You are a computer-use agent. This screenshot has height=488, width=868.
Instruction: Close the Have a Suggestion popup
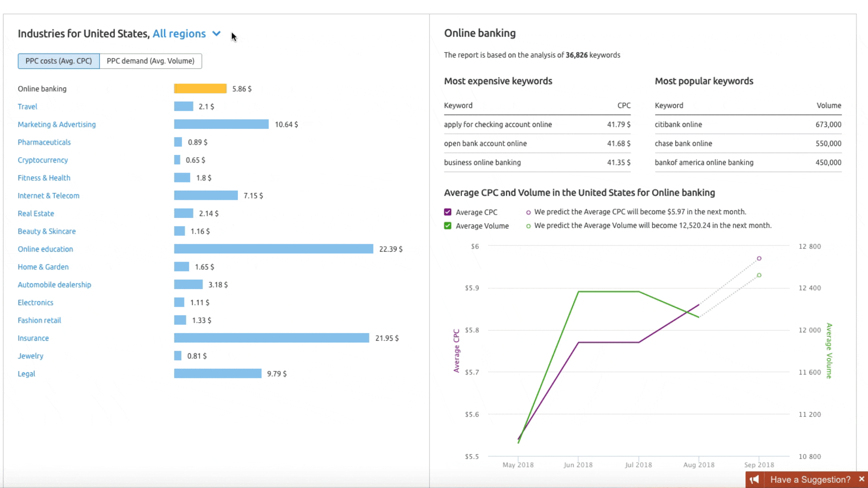click(x=862, y=479)
